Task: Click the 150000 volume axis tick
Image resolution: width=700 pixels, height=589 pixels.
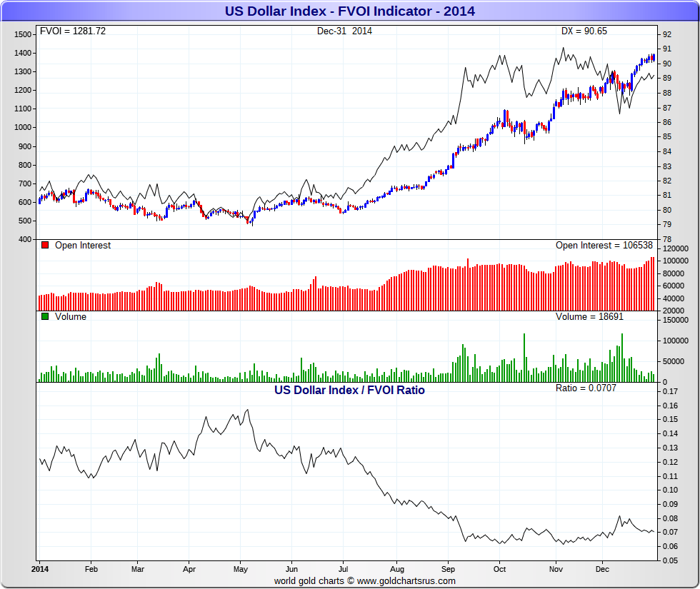Action: click(x=676, y=320)
